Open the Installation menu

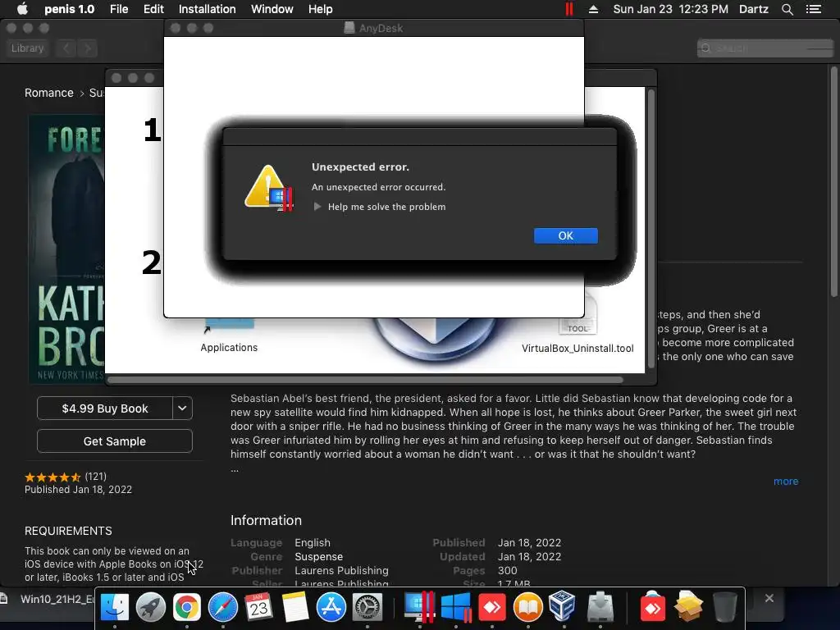pyautogui.click(x=207, y=9)
